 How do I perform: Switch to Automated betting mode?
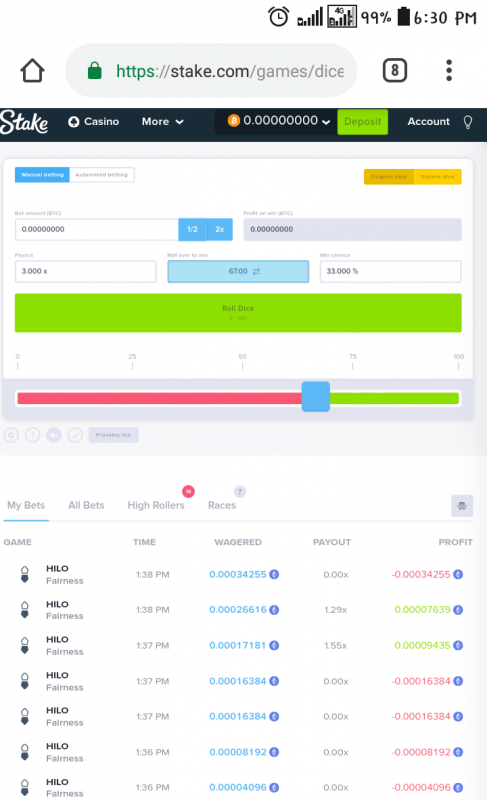(101, 174)
